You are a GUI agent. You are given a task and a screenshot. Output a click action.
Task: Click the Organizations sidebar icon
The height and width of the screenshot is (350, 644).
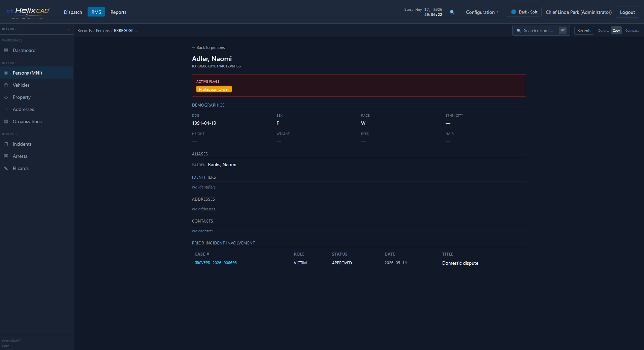click(6, 121)
